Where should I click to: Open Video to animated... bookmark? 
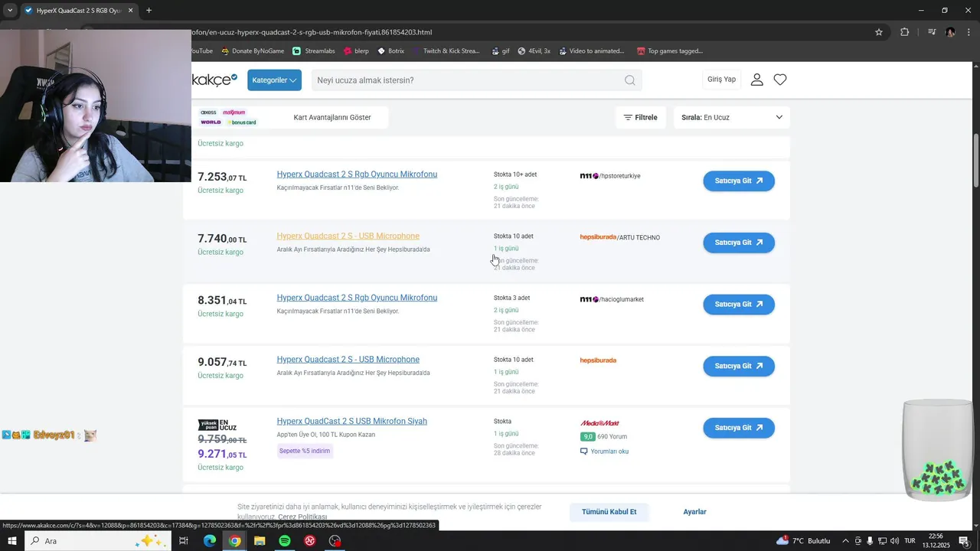(591, 51)
